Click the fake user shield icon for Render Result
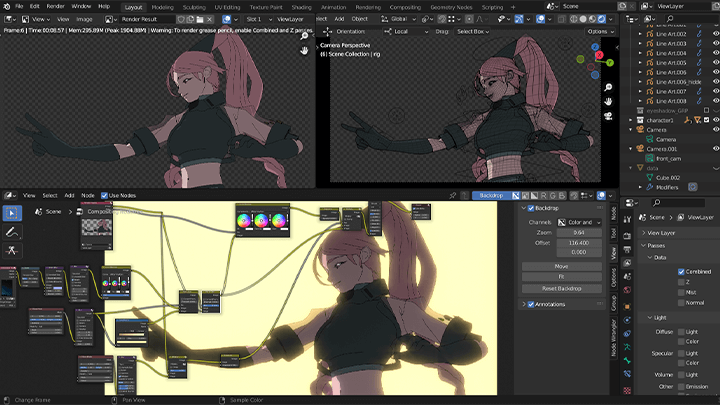Screen dimensions: 720x405 coord(181,19)
